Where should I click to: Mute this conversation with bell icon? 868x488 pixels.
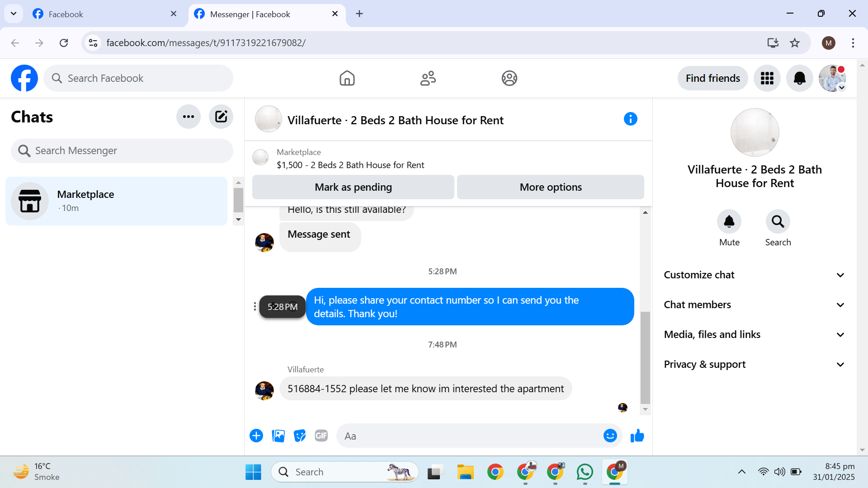click(729, 221)
